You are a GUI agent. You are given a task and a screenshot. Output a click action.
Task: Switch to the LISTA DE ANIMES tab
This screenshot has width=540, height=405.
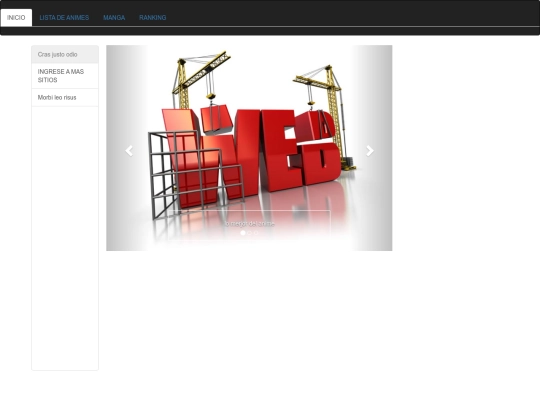tap(64, 18)
